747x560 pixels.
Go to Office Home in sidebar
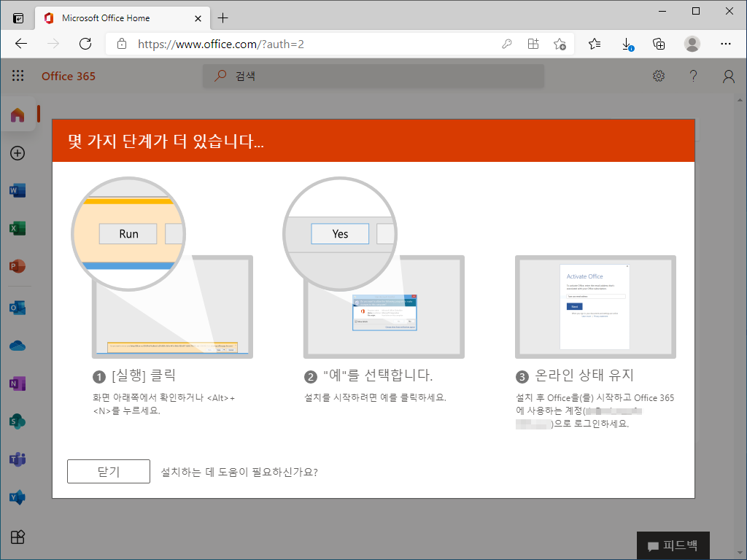click(18, 114)
